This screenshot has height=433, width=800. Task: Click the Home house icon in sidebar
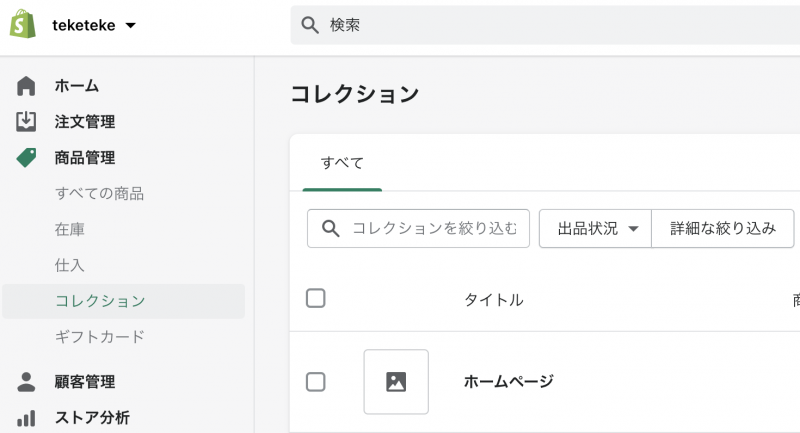[x=27, y=86]
